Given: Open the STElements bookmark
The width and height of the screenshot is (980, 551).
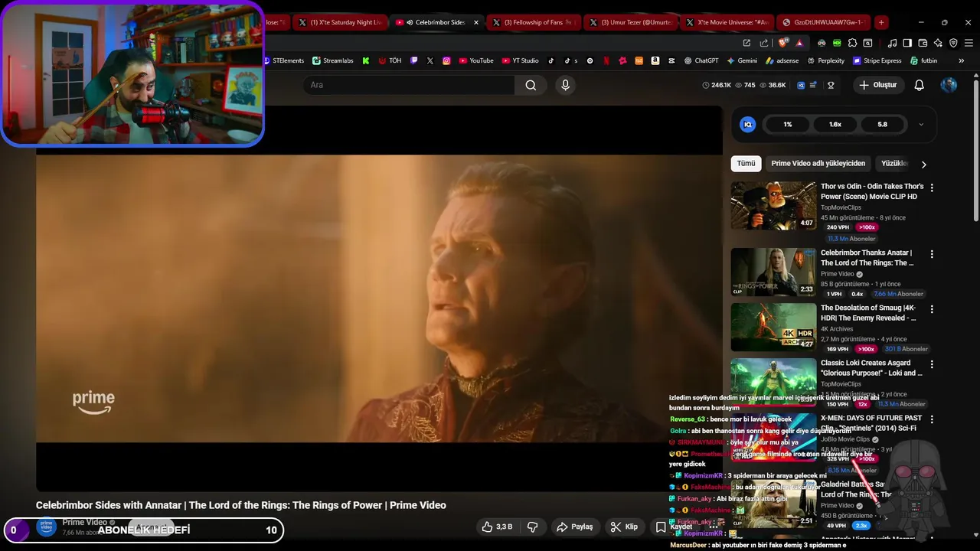Looking at the screenshot, I should pos(284,60).
